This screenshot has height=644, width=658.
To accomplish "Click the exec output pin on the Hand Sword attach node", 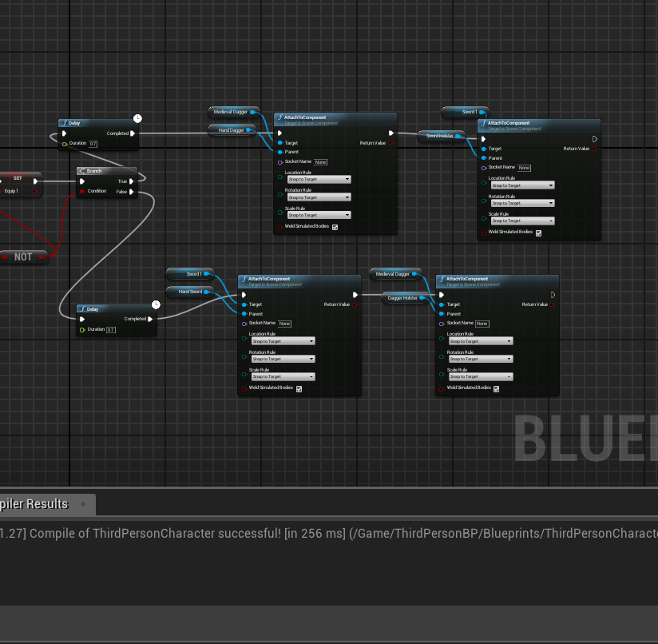I will pos(355,295).
